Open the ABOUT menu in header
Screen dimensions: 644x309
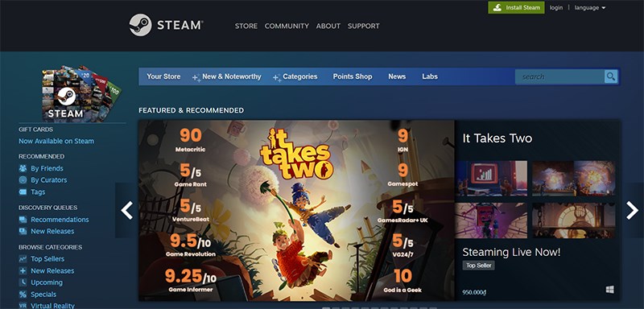tap(328, 26)
